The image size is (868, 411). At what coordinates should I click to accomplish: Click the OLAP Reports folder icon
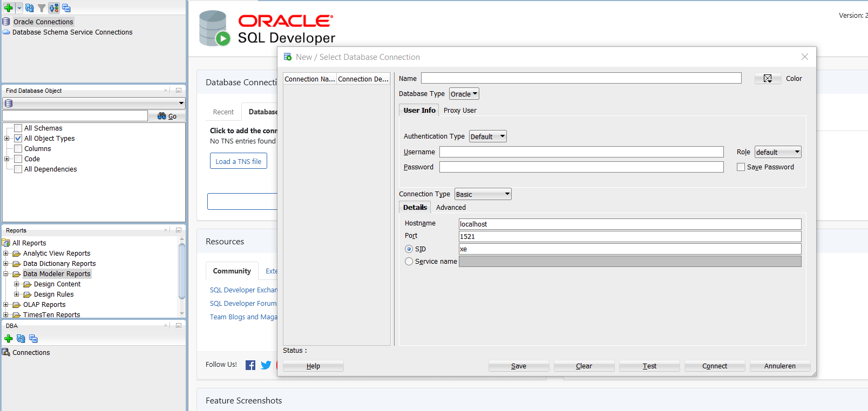point(17,305)
